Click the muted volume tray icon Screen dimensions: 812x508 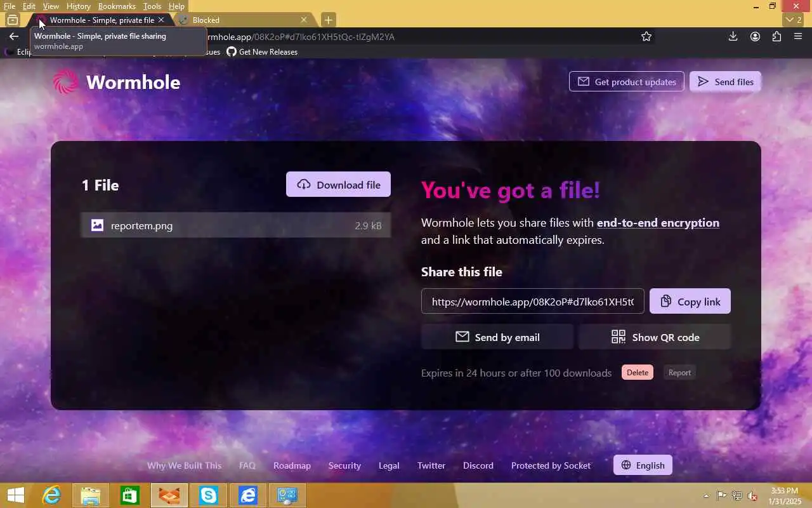pos(752,495)
